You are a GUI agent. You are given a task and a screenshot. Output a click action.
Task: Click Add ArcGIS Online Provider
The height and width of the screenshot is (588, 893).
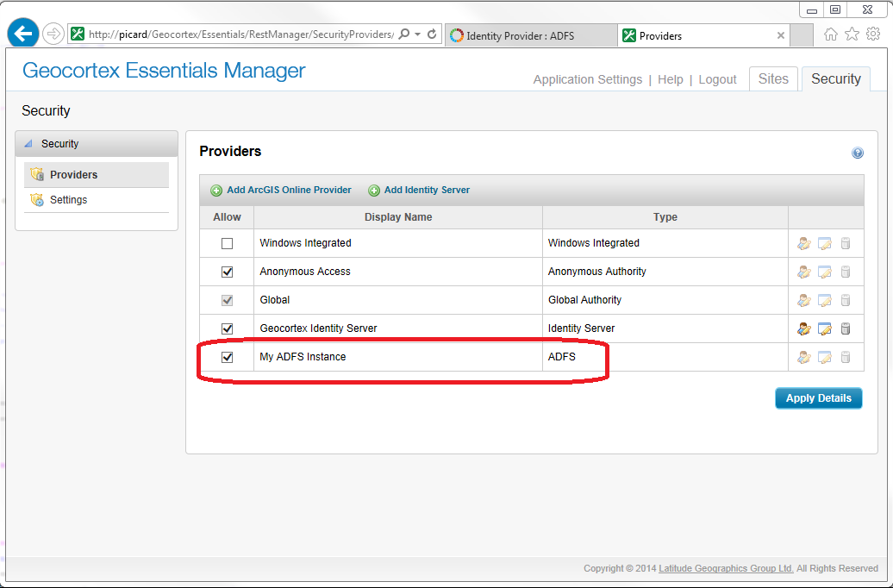[281, 190]
